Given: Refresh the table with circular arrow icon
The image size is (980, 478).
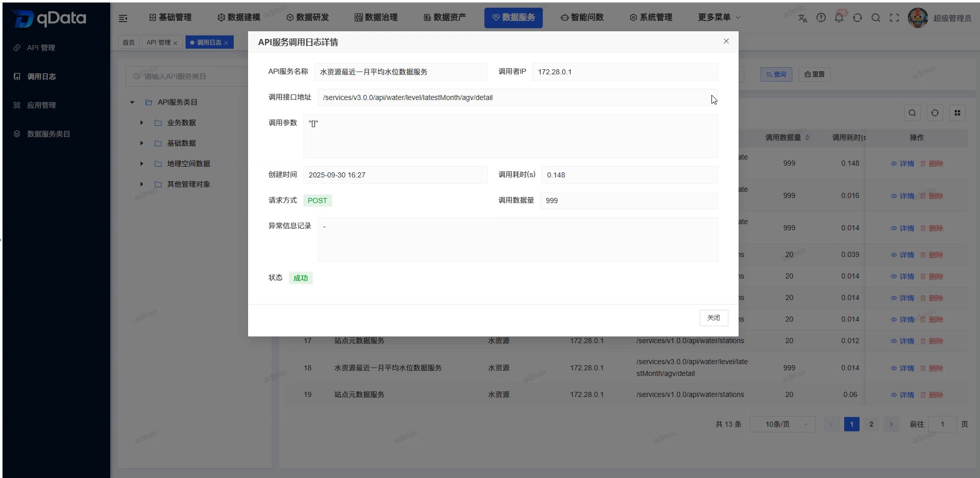Looking at the screenshot, I should click(x=935, y=113).
